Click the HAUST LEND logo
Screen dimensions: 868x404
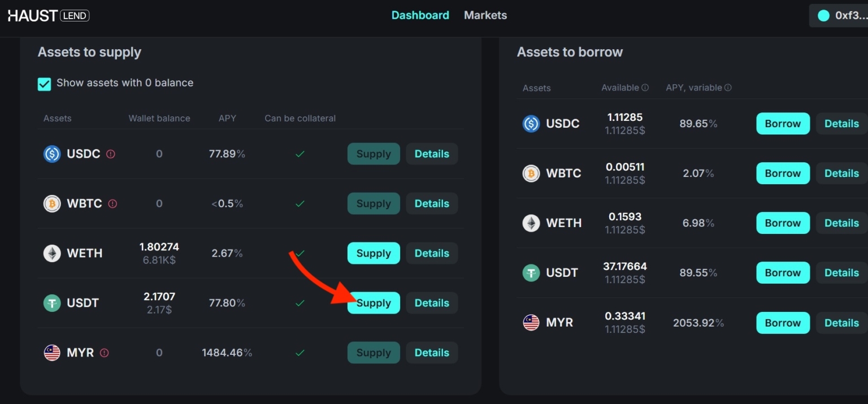[x=48, y=15]
